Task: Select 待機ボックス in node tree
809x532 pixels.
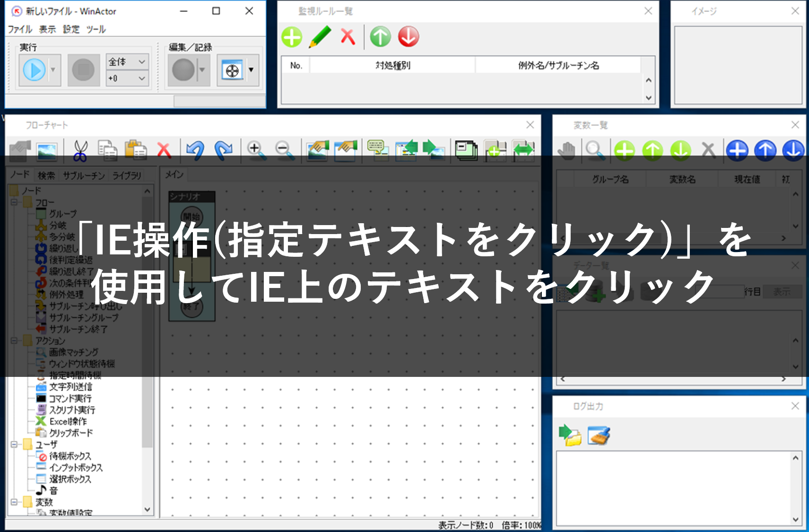Action: coord(70,456)
